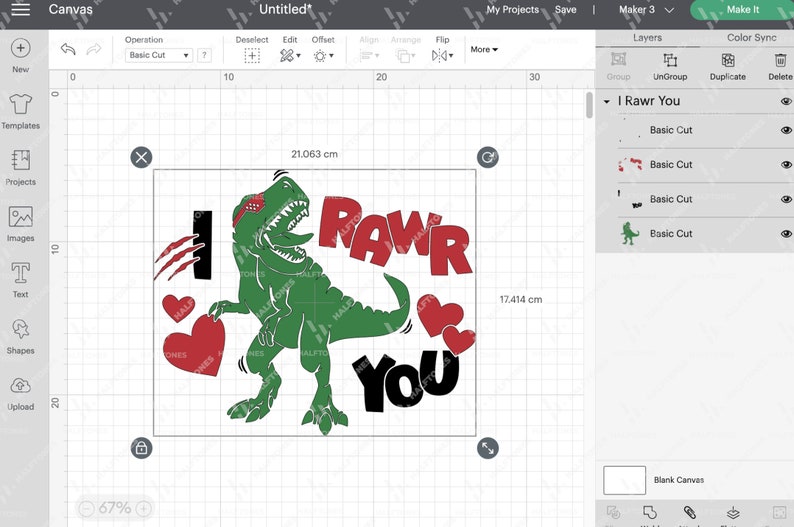
Task: Click the Make It button
Action: pyautogui.click(x=742, y=10)
